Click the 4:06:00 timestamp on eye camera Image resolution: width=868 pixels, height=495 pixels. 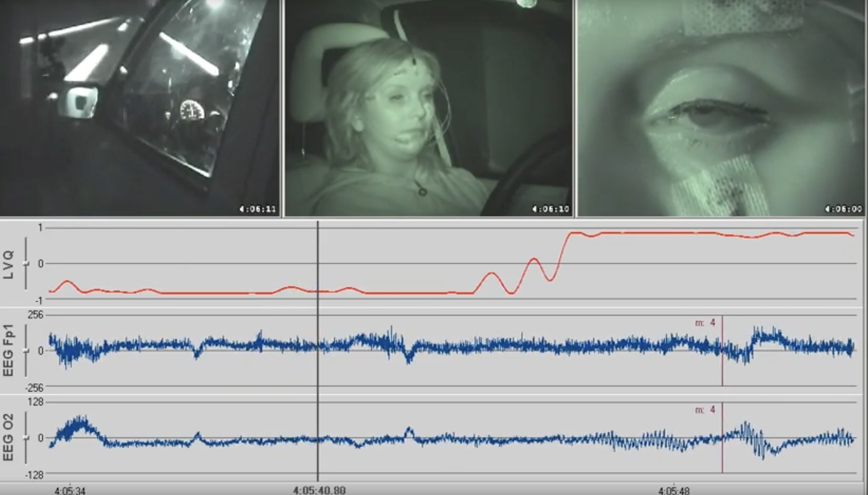click(844, 209)
